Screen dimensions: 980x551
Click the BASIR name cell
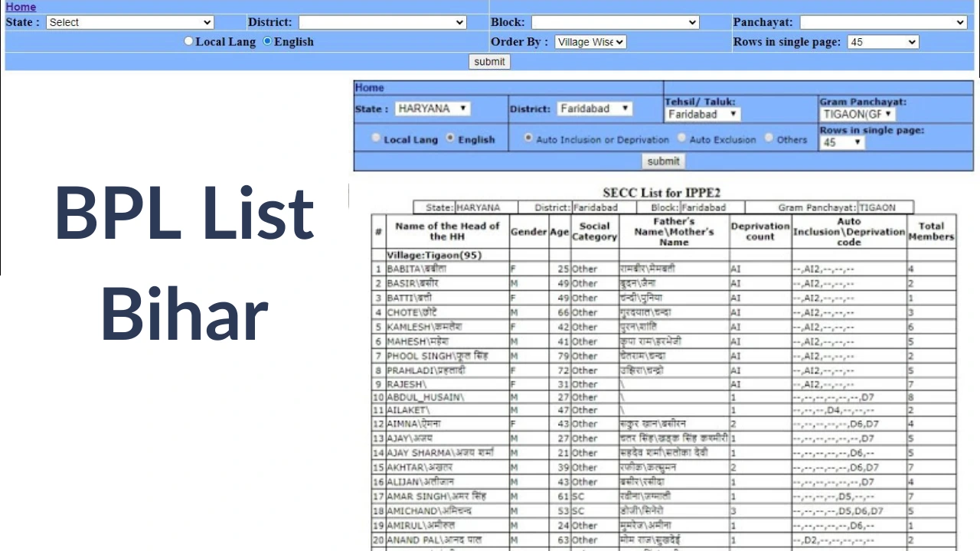(447, 283)
